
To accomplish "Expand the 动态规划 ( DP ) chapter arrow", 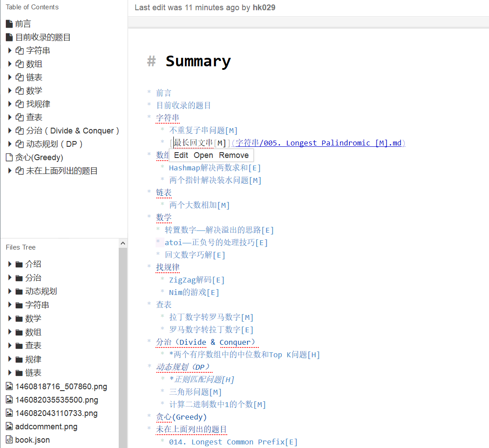I will click(x=10, y=144).
